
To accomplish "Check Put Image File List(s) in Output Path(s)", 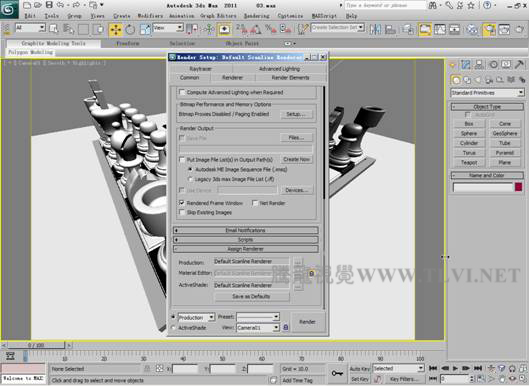I will point(182,160).
